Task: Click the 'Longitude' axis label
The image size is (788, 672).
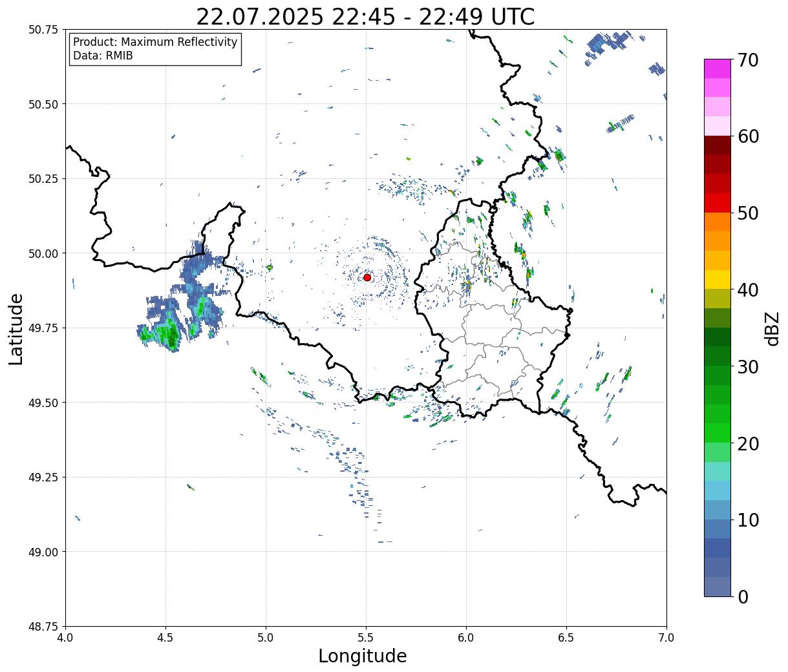Action: 363,656
